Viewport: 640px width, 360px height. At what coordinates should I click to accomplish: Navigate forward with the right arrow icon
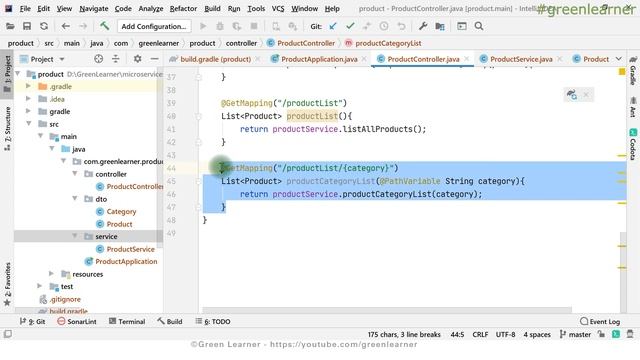point(82,27)
